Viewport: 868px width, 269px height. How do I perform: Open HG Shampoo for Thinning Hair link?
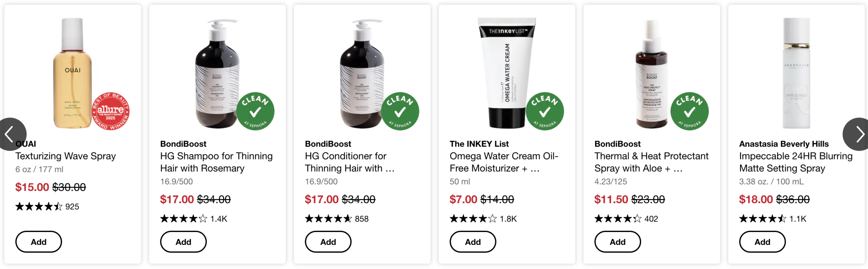216,162
